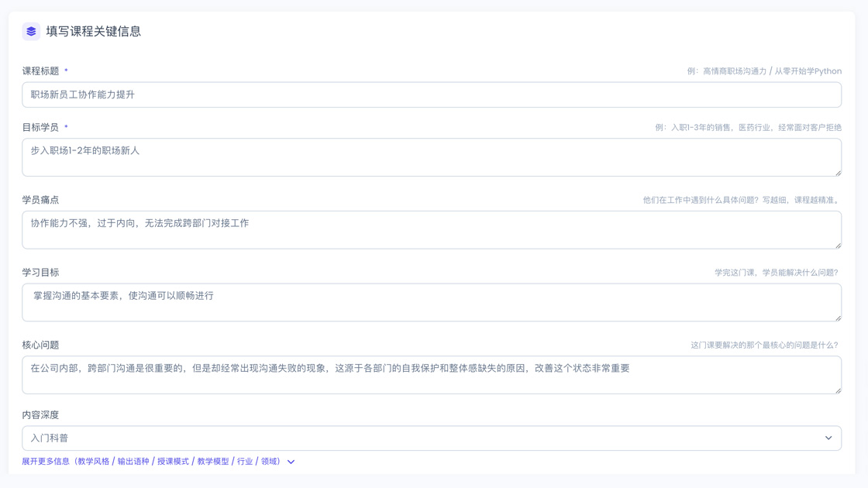Screen dimensions: 868x488
Task: Click the resize grip of the 学员痛点 textarea
Action: tap(837, 245)
